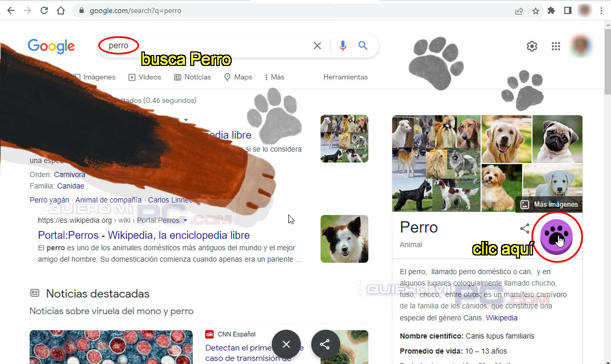Switch to the Videos tab

[144, 77]
